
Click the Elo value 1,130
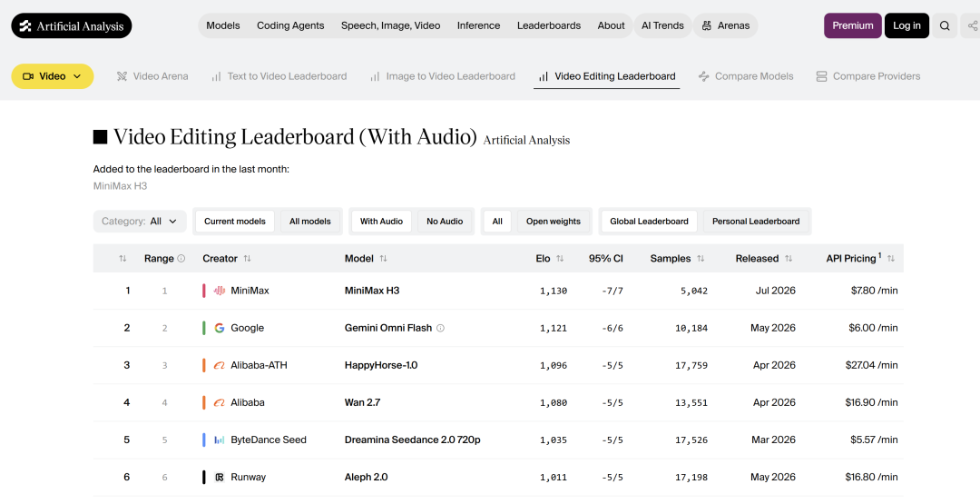[x=554, y=291]
